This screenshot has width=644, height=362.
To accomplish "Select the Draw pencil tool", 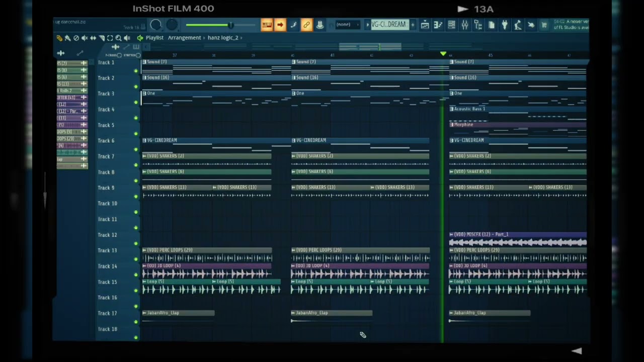I will pyautogui.click(x=59, y=38).
